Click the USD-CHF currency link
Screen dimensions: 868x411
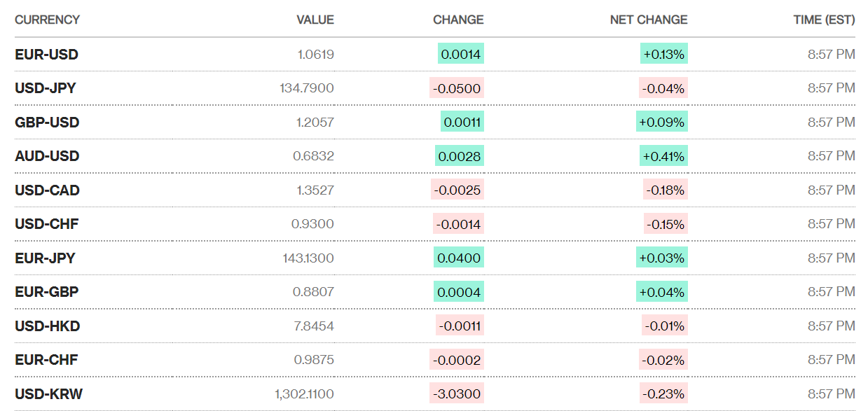pyautogui.click(x=46, y=224)
